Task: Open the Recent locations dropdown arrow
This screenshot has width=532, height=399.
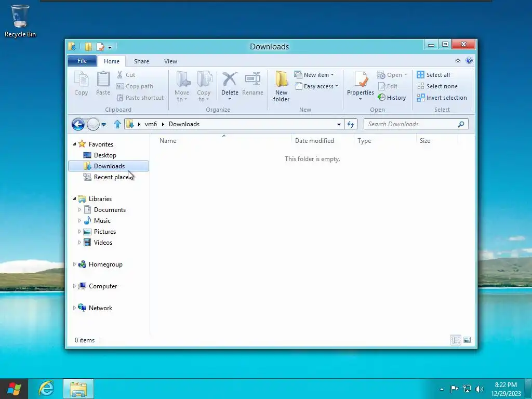Action: coord(103,125)
